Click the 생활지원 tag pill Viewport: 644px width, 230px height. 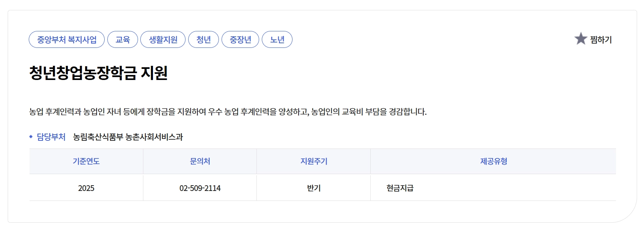pos(163,39)
